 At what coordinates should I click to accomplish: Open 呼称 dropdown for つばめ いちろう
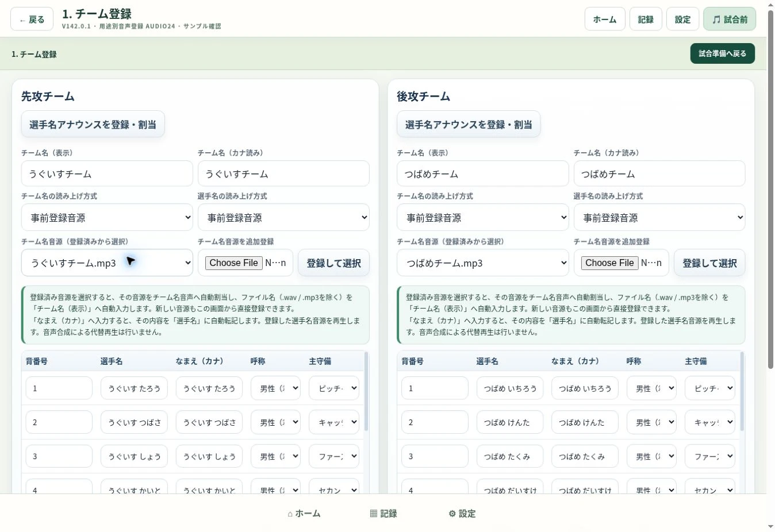[651, 388]
